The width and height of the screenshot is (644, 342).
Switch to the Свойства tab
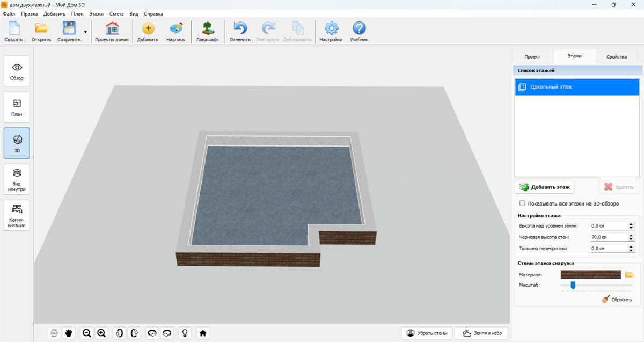616,56
